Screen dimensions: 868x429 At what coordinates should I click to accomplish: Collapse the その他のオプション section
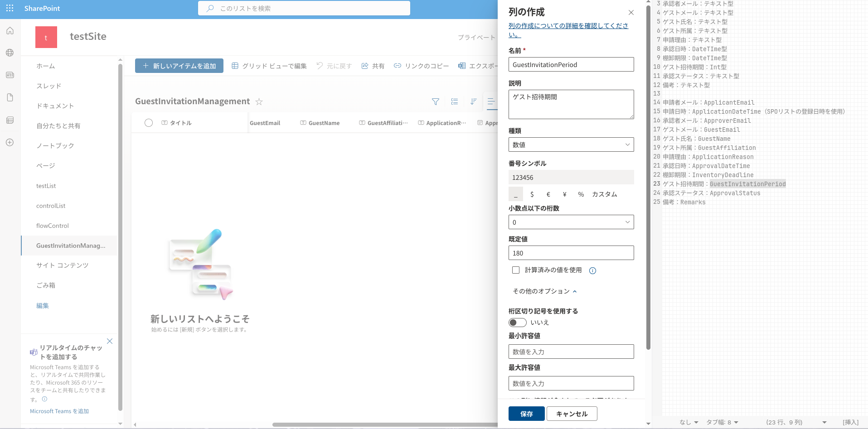click(x=544, y=291)
